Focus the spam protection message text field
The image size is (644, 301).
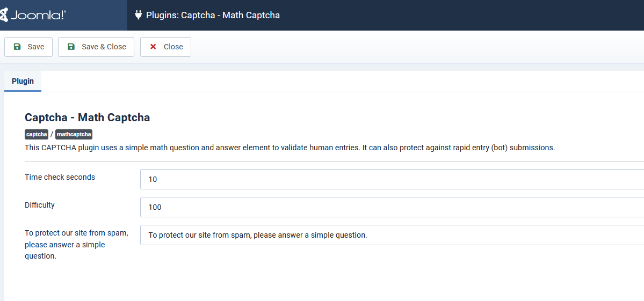tap(392, 235)
